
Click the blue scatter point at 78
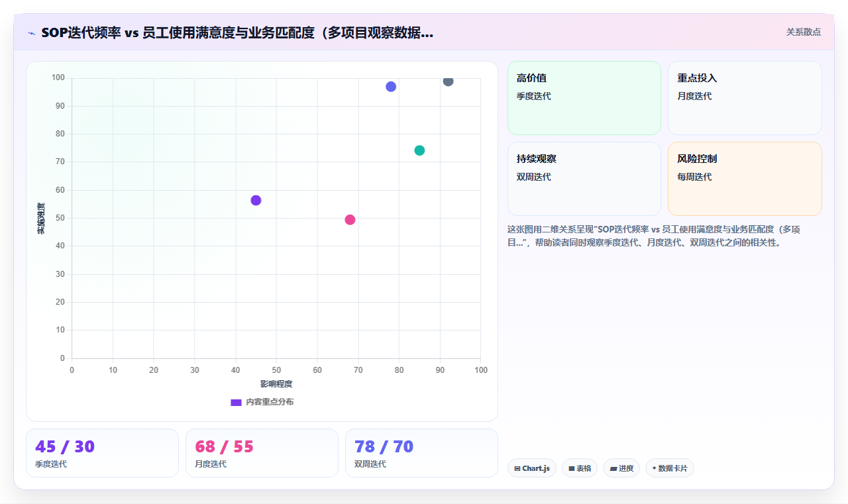(391, 87)
